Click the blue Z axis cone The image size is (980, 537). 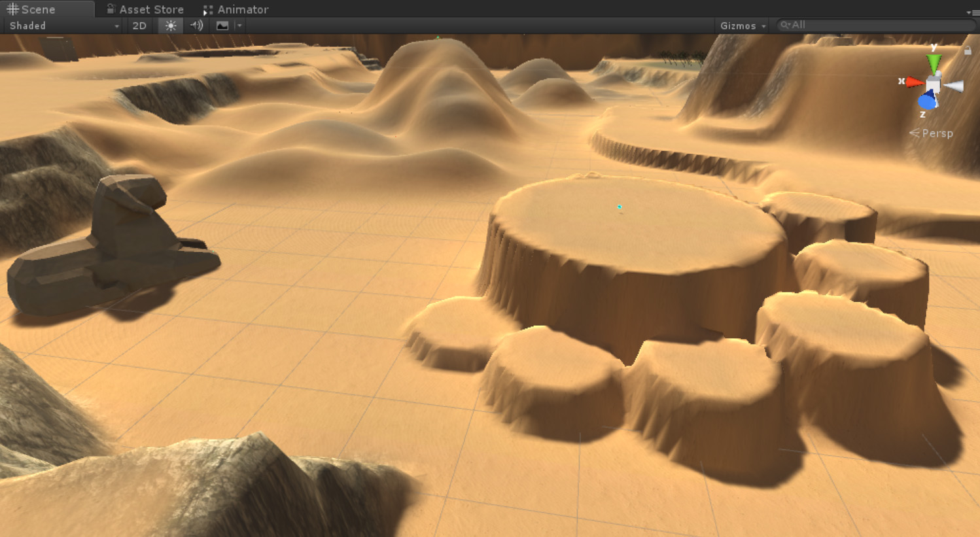(x=928, y=101)
